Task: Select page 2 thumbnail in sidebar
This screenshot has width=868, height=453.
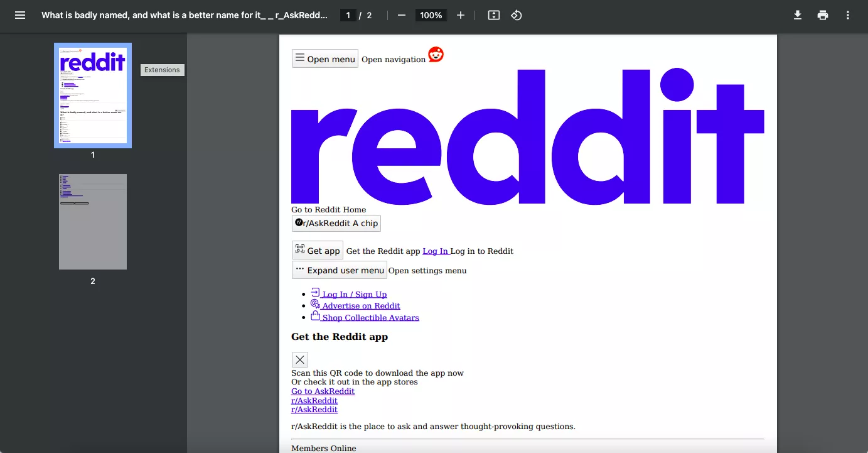Action: point(93,222)
